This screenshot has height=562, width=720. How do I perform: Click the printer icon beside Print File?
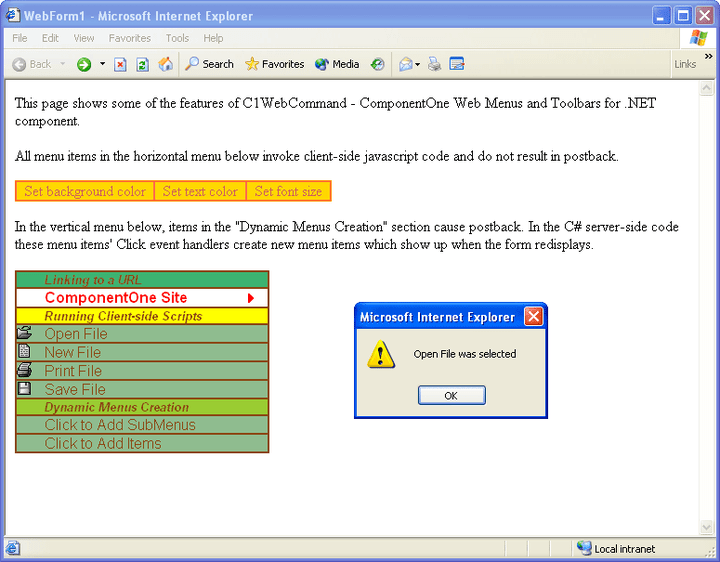click(x=24, y=370)
